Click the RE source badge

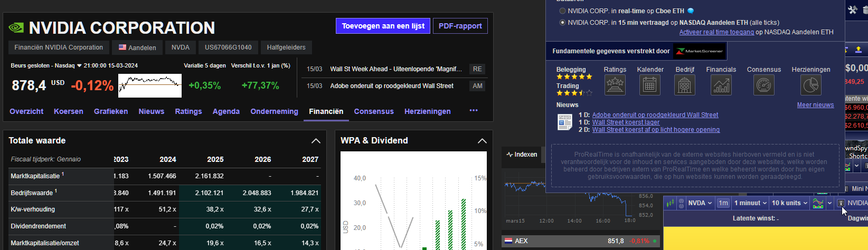[477, 69]
